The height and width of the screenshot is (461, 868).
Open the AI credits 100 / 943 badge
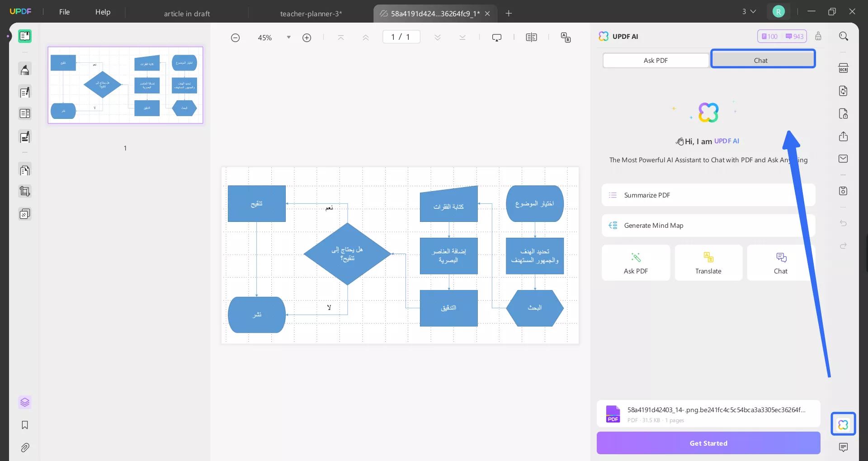(782, 36)
